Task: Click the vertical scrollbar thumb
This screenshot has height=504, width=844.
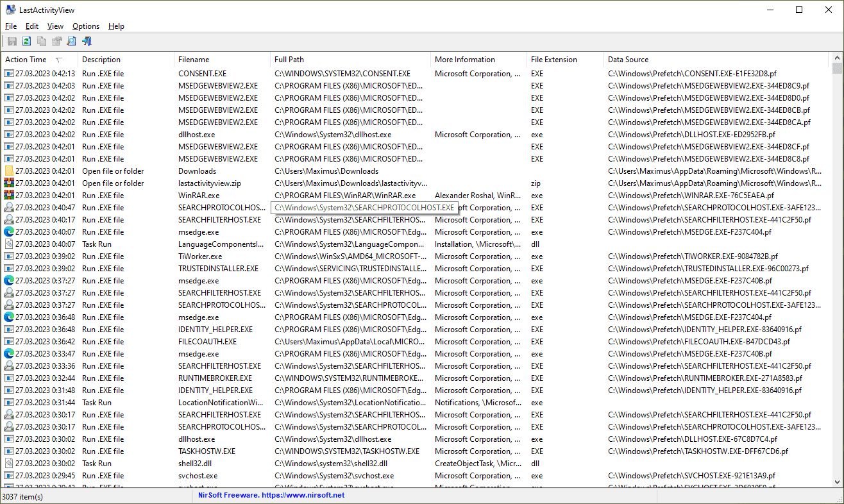Action: point(837,69)
